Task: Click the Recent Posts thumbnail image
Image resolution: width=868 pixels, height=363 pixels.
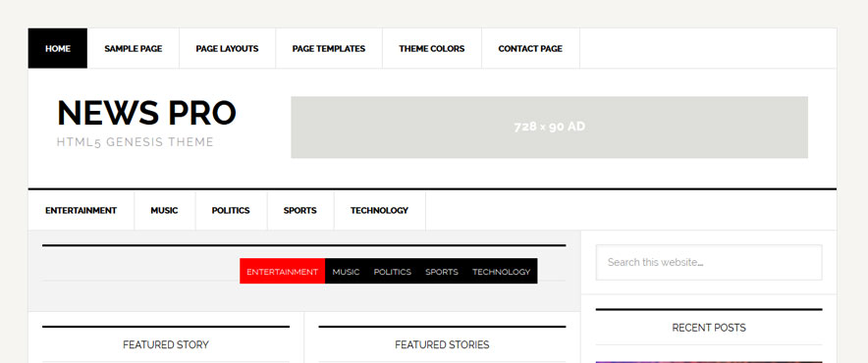Action: click(x=709, y=362)
